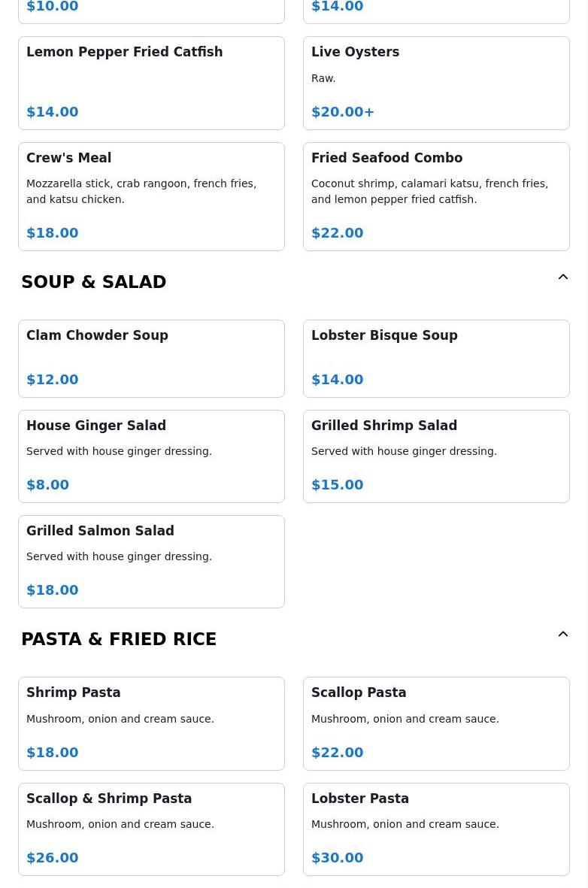Screen dimensions: 588x888
Task: Click the PASTA & FRIED RICE heading
Action: tap(119, 639)
